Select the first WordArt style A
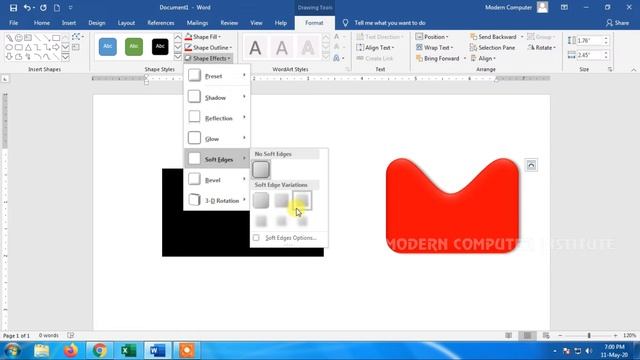Screen dimensions: 640x360 click(x=256, y=48)
